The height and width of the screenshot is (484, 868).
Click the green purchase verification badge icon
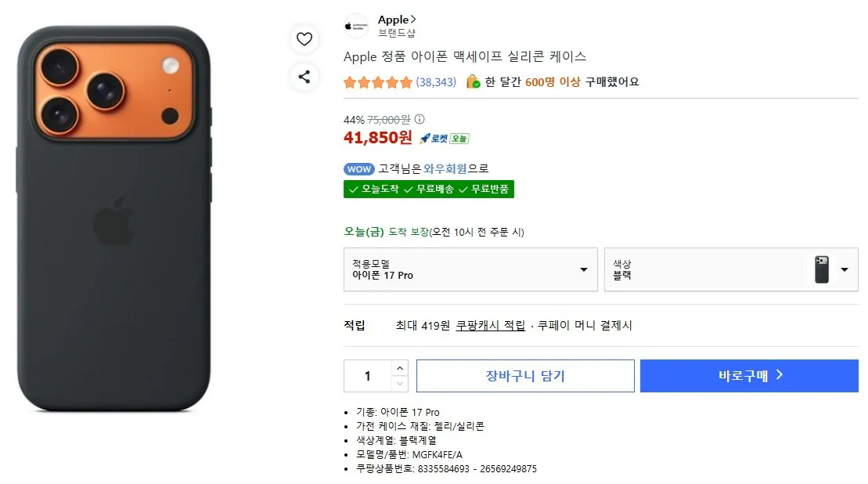(x=474, y=81)
